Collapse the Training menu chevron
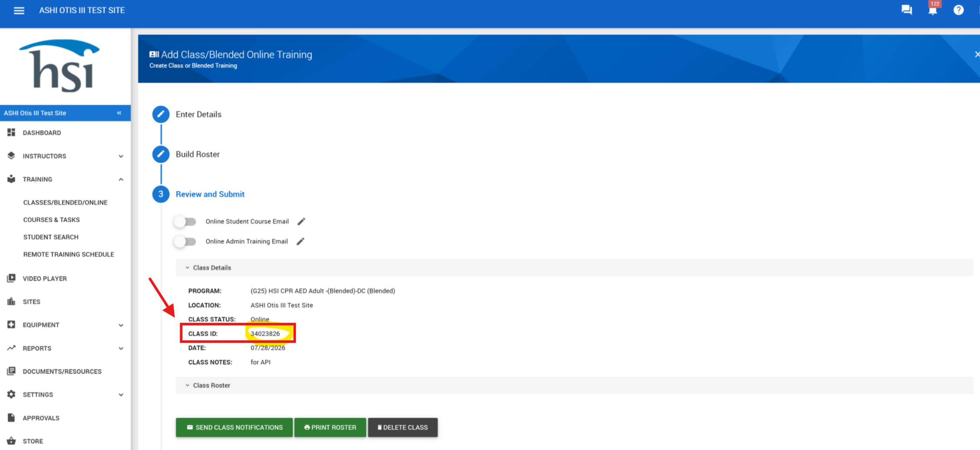Image resolution: width=980 pixels, height=450 pixels. 121,179
